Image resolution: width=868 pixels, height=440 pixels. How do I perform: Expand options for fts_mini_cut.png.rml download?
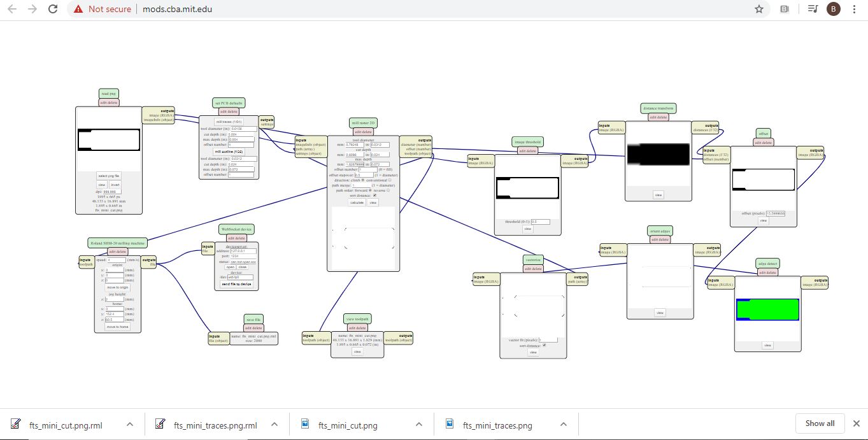pyautogui.click(x=130, y=424)
